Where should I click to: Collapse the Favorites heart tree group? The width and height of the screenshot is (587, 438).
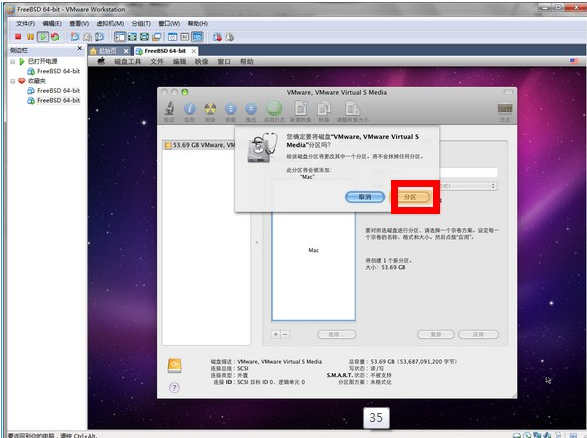tap(13, 81)
